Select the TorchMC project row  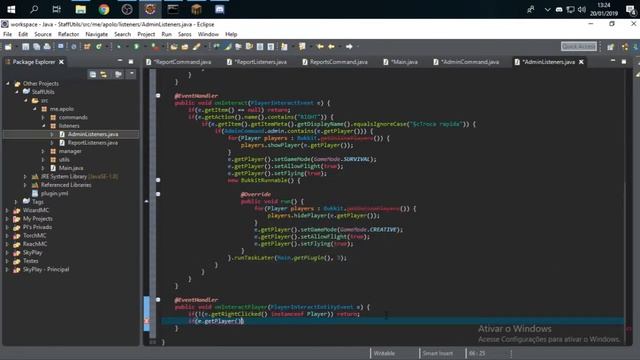point(34,236)
